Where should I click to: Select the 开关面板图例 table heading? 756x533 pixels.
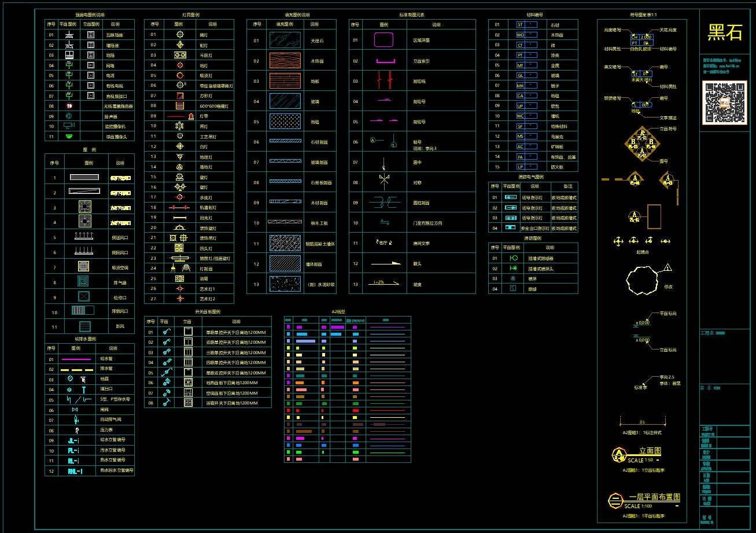[x=208, y=311]
